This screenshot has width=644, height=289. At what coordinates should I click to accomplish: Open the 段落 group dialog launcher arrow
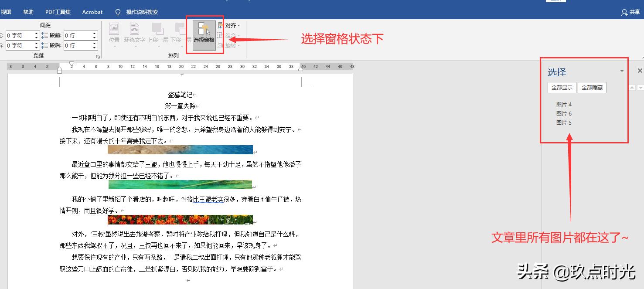98,56
